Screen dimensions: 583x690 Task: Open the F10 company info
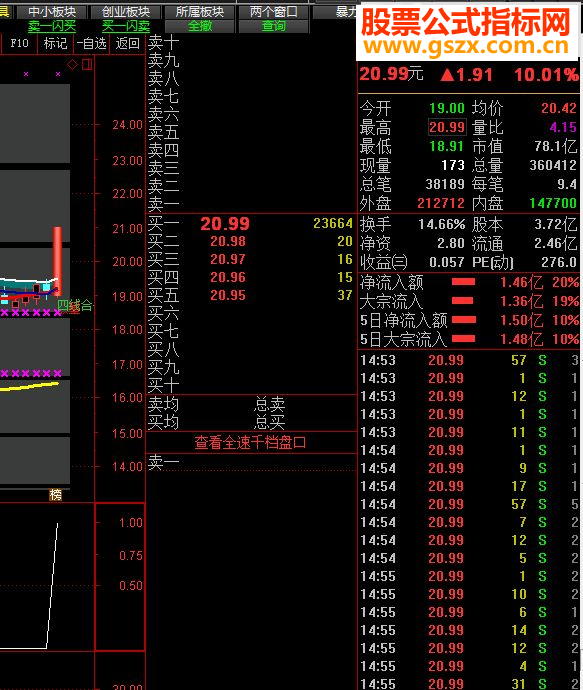click(x=19, y=44)
